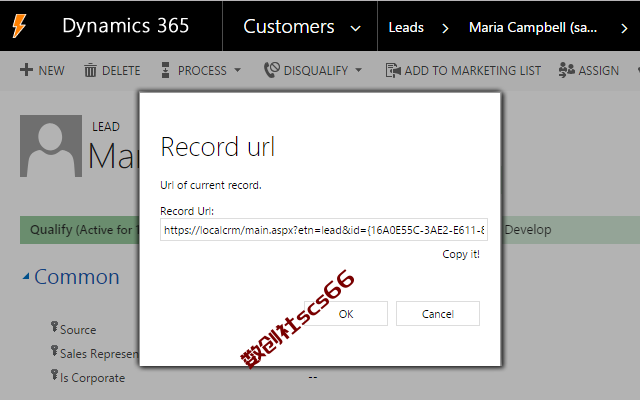The height and width of the screenshot is (400, 640).
Task: Click the DISQUALIFY phone icon
Action: tap(271, 70)
